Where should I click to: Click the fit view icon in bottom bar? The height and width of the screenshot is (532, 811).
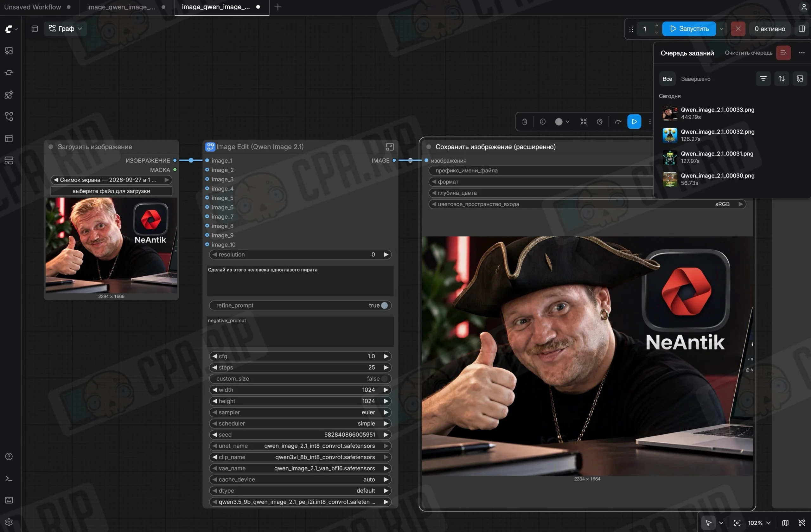[737, 522]
